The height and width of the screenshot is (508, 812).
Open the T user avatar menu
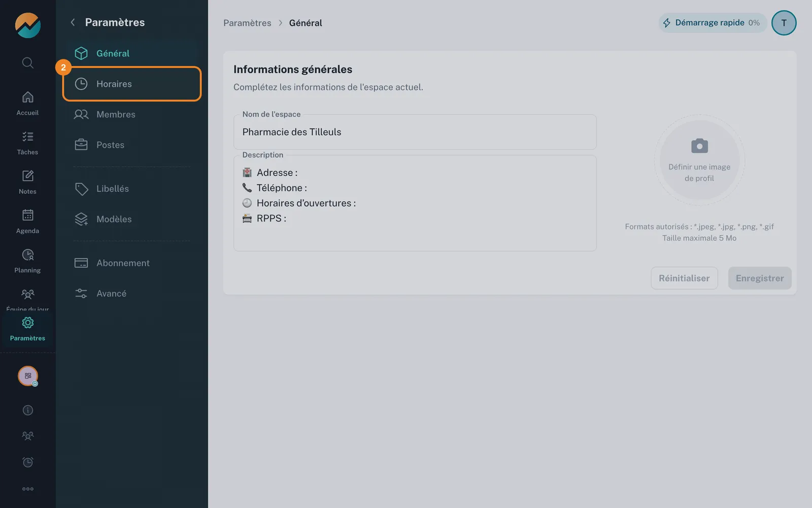pyautogui.click(x=784, y=23)
